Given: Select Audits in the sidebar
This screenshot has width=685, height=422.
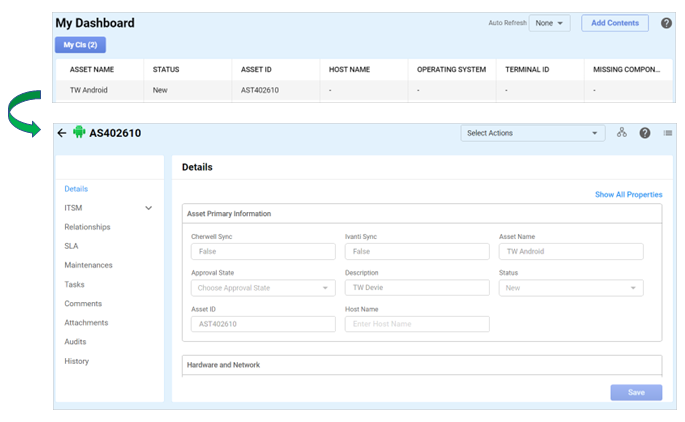Looking at the screenshot, I should click(x=75, y=342).
